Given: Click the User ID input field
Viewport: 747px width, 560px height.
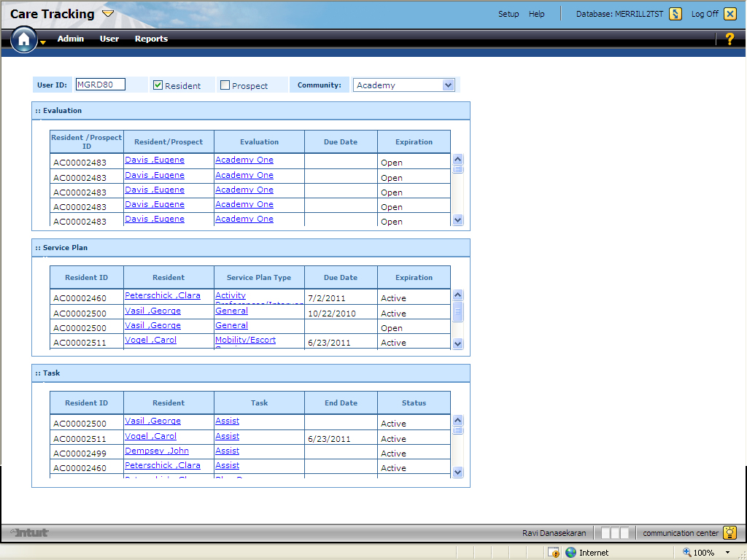Looking at the screenshot, I should point(101,85).
